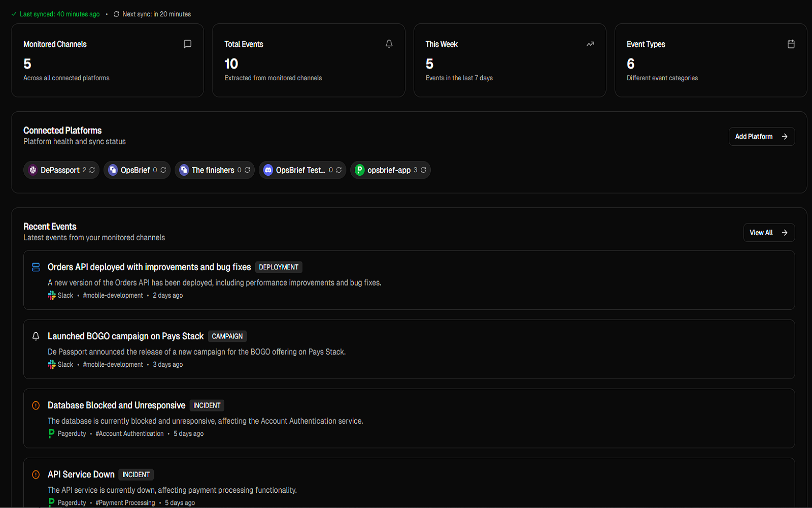
Task: Select the OpsBrief platform chip
Action: (137, 170)
